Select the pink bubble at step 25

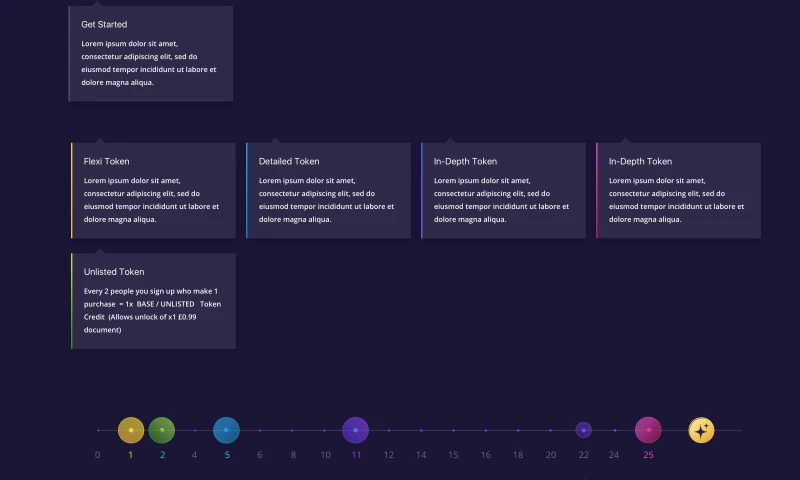(648, 430)
